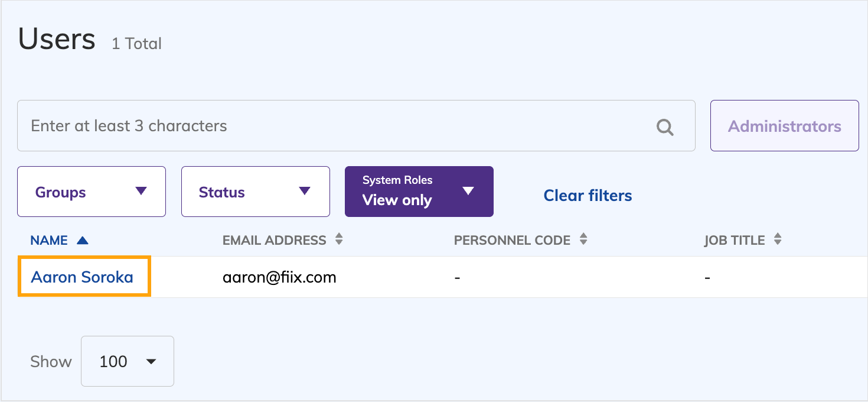Click the search magnifier icon

click(665, 127)
